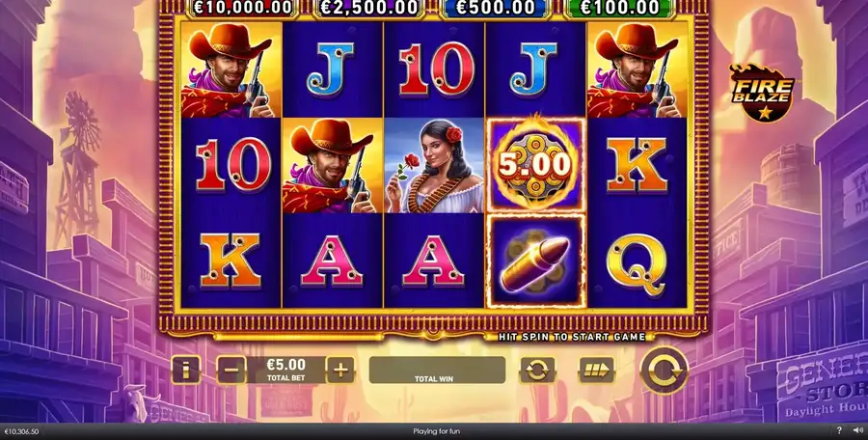Click the €5.00 total bet field
This screenshot has height=440, width=868.
[285, 371]
